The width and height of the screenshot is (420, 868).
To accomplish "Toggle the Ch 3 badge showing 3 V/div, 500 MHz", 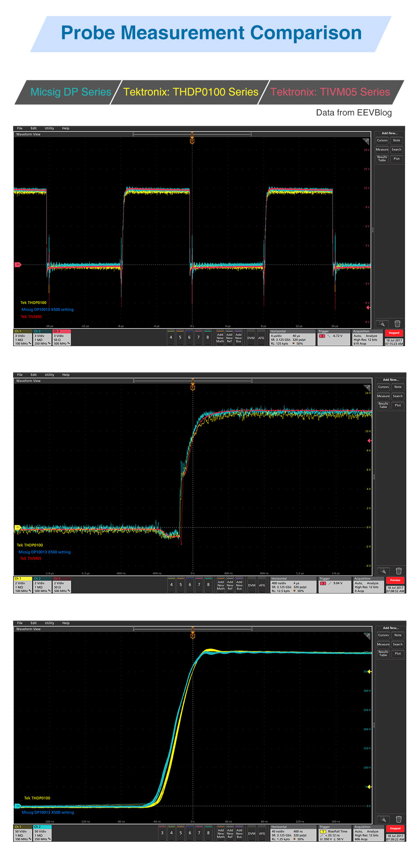I will (61, 337).
